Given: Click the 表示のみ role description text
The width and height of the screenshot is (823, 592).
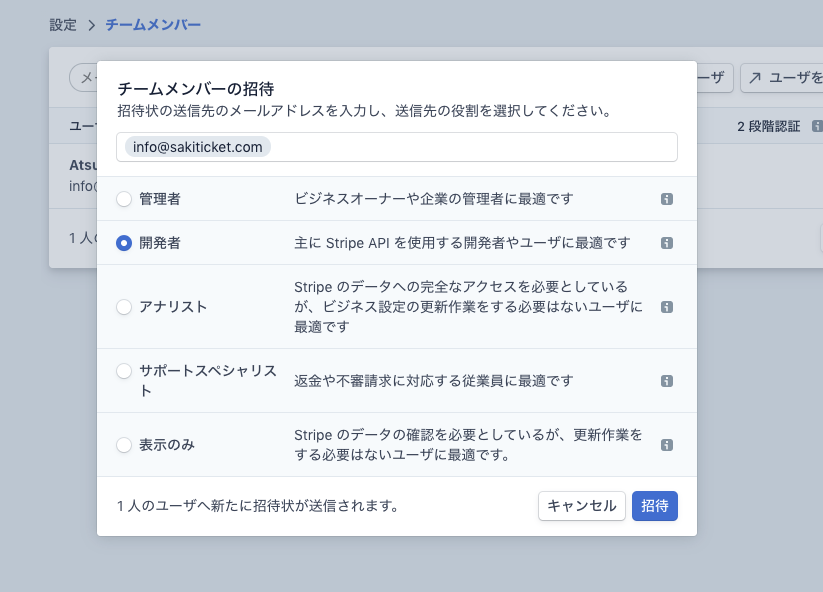Looking at the screenshot, I should 468,445.
